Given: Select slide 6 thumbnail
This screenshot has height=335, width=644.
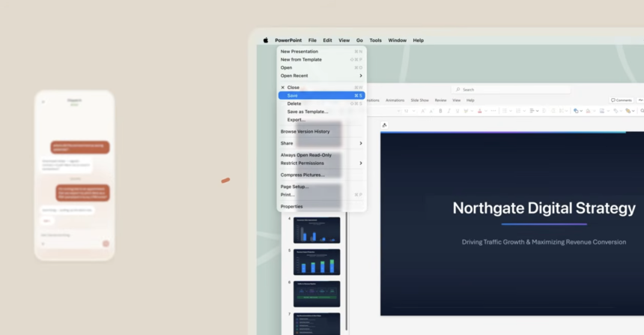Looking at the screenshot, I should 317,294.
